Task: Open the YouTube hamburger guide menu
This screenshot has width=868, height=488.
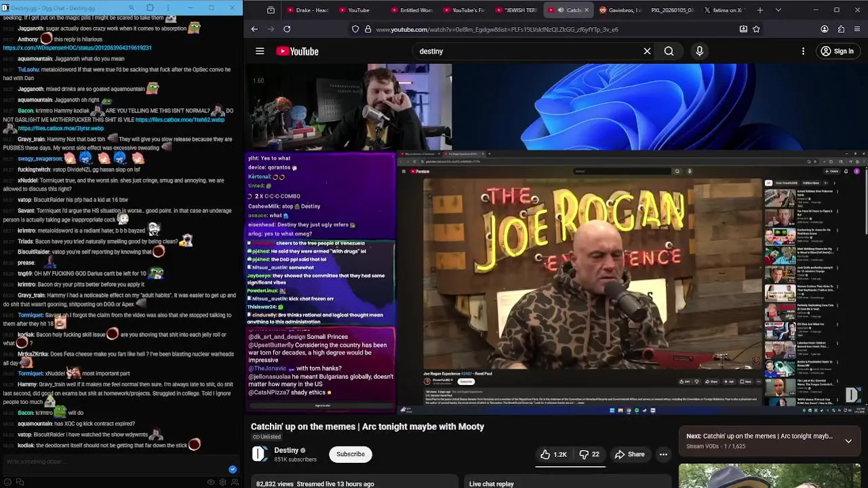Action: tap(260, 51)
